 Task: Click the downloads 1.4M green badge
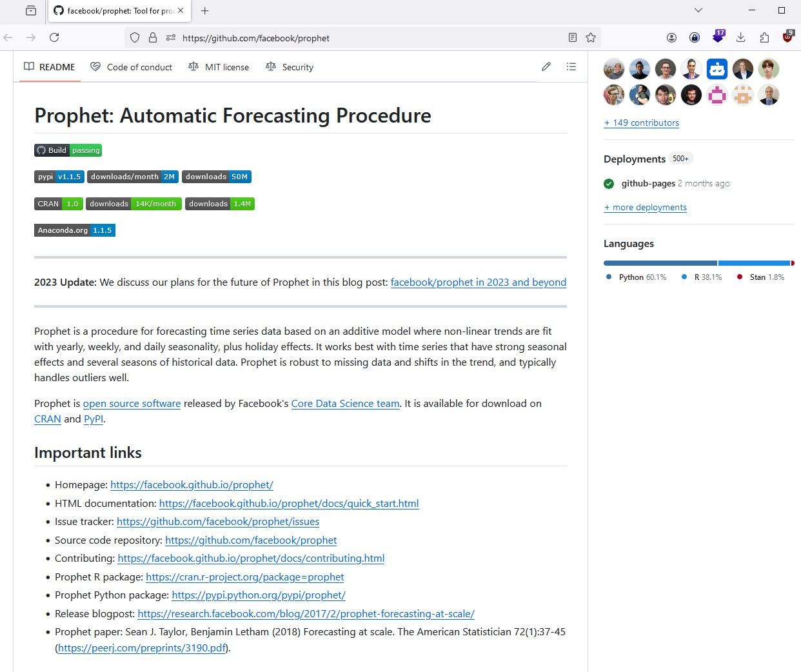[x=220, y=204]
